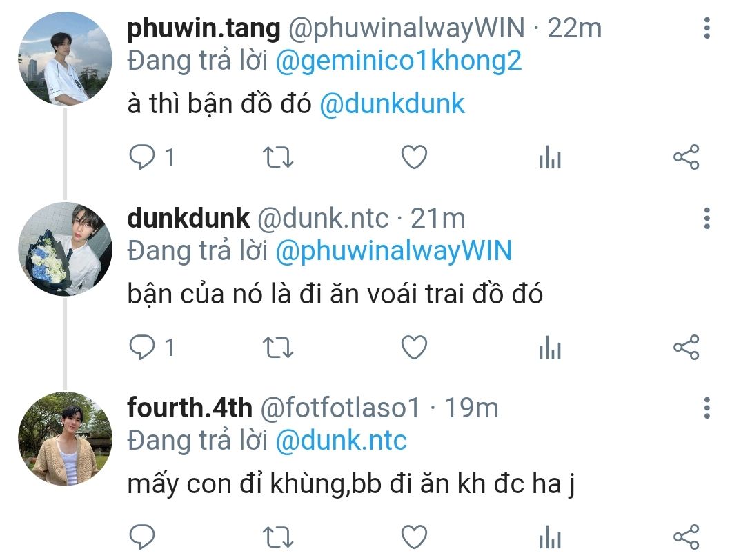
Task: Reply to fourth.4th's tweet
Action: pyautogui.click(x=142, y=537)
